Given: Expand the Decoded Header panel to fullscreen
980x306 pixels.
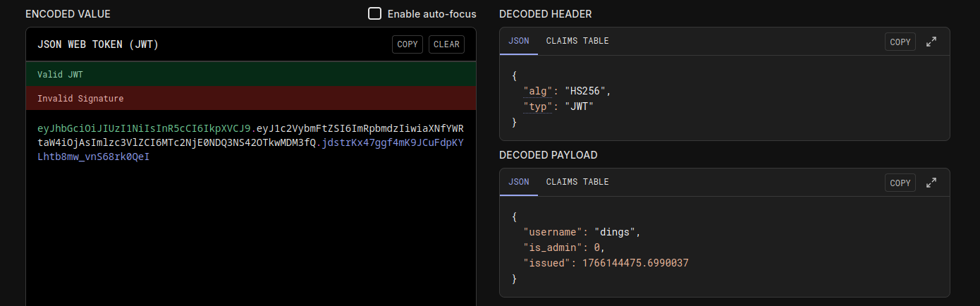Looking at the screenshot, I should point(931,42).
